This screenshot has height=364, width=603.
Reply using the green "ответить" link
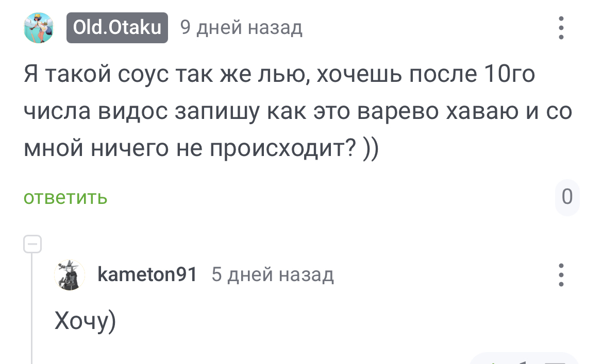[x=65, y=197]
